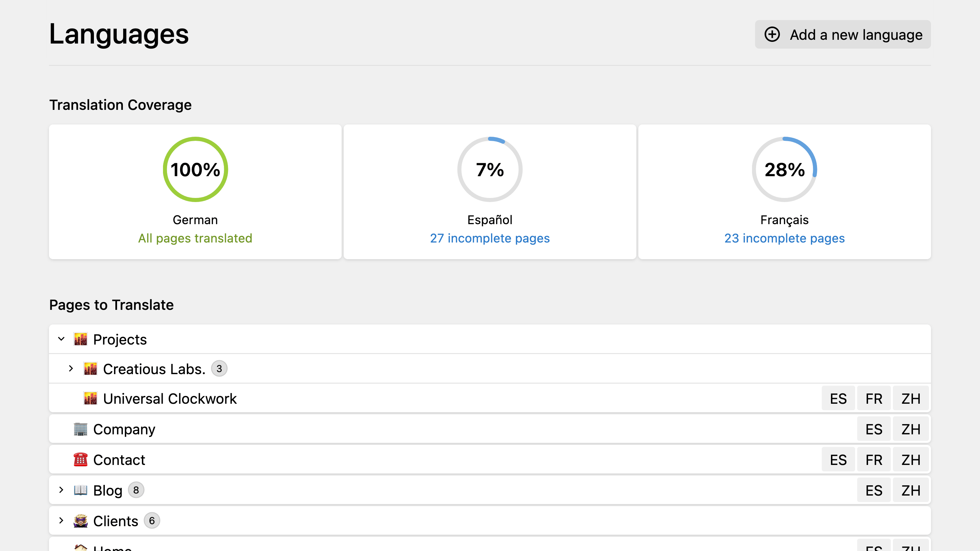Click the Contact red telephone icon

(80, 460)
